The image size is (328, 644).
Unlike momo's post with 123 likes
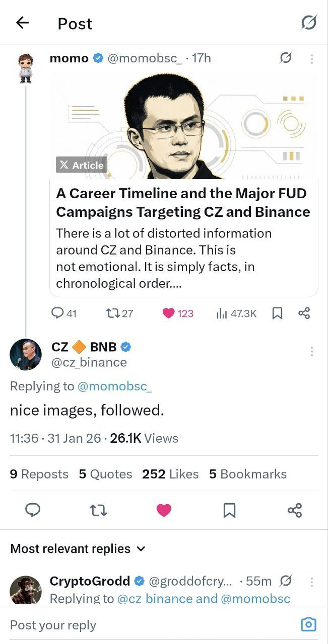click(169, 313)
